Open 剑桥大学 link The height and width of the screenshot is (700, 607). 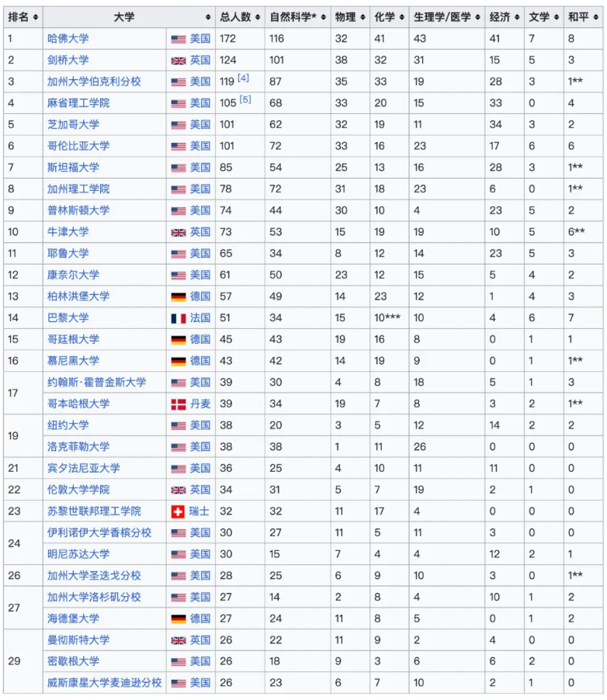tap(68, 61)
